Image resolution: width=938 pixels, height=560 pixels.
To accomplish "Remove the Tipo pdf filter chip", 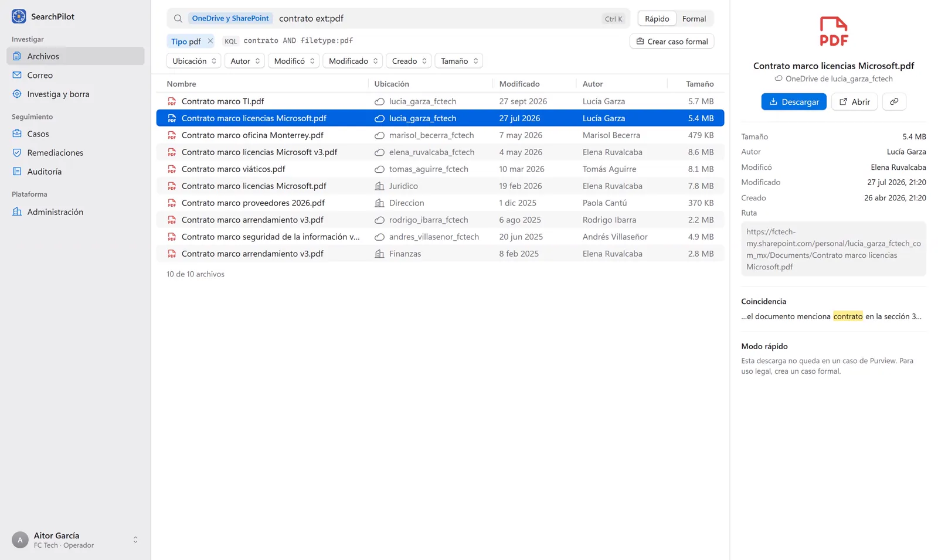I will click(210, 41).
